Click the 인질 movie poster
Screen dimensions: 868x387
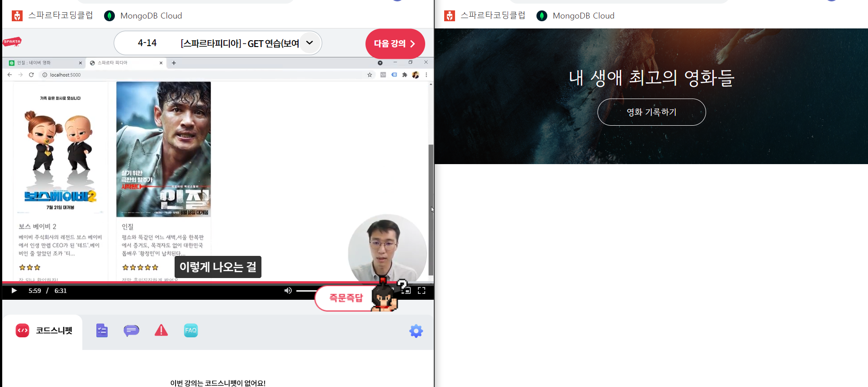(x=164, y=149)
